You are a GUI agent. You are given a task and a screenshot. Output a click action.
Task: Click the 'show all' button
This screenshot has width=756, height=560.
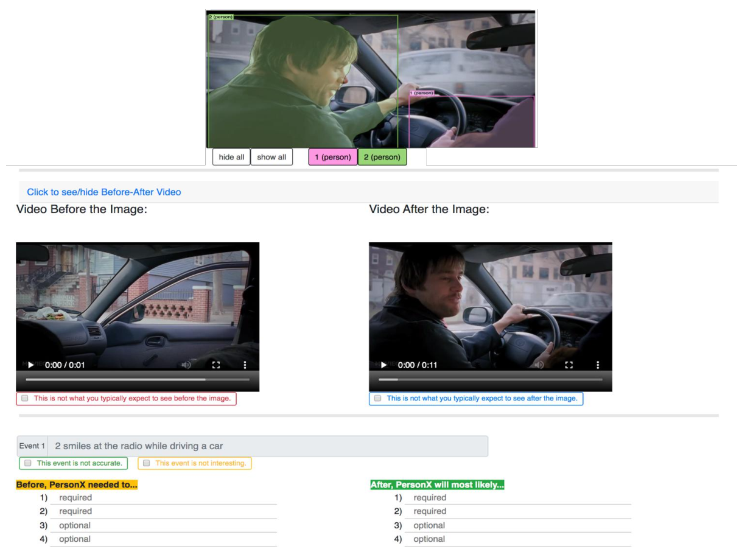271,157
